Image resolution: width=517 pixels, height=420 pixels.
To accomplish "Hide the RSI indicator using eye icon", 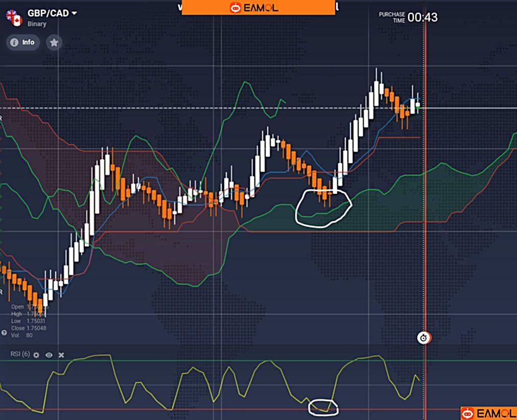I will [49, 355].
